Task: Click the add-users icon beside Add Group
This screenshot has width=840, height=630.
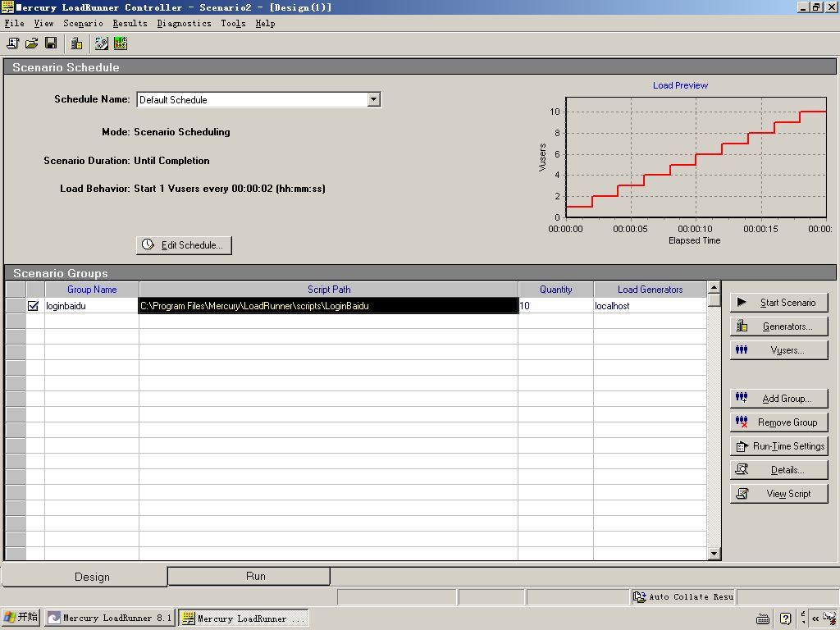Action: pos(742,398)
